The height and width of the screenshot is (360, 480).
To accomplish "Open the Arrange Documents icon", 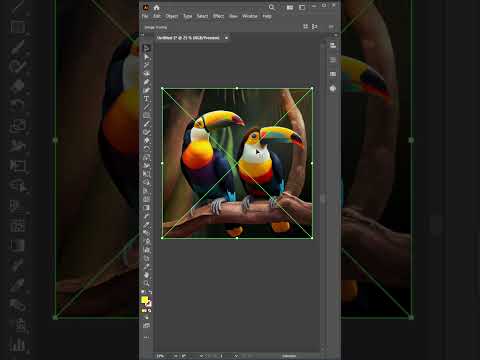I will point(290,7).
